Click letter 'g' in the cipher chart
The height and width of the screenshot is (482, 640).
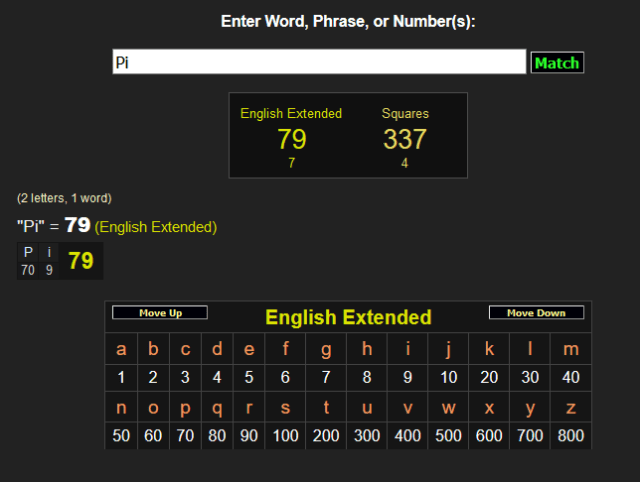[x=325, y=349]
